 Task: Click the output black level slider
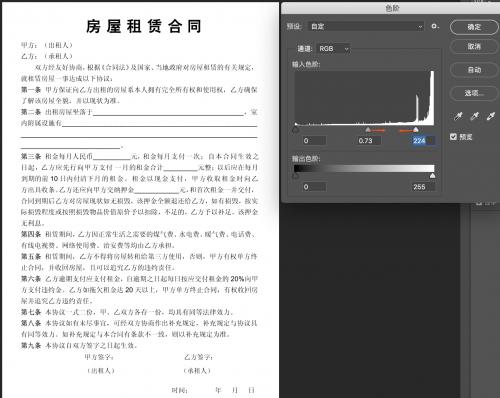(295, 176)
